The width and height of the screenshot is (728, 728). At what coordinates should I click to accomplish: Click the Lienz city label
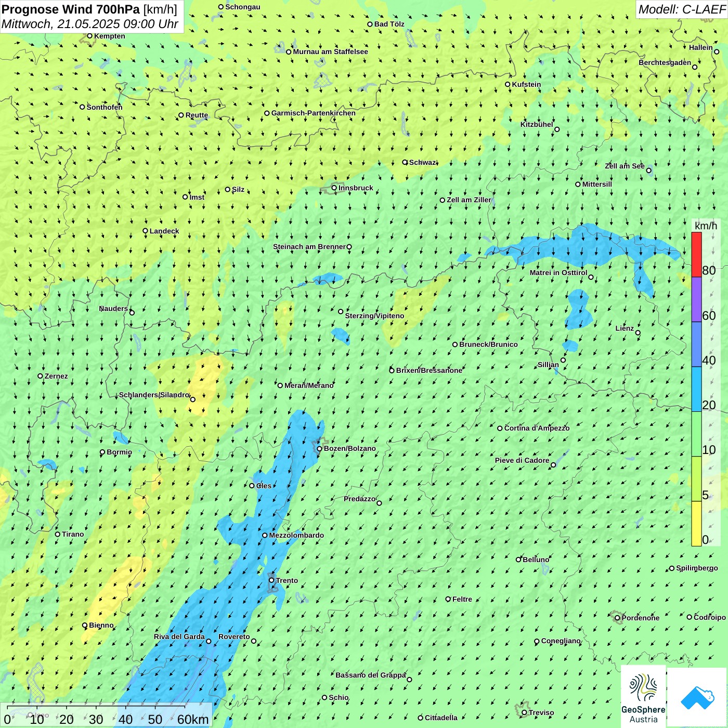click(x=625, y=328)
